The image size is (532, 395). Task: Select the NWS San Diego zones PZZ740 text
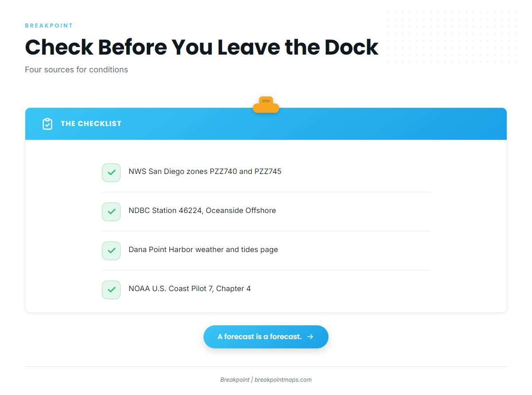205,171
